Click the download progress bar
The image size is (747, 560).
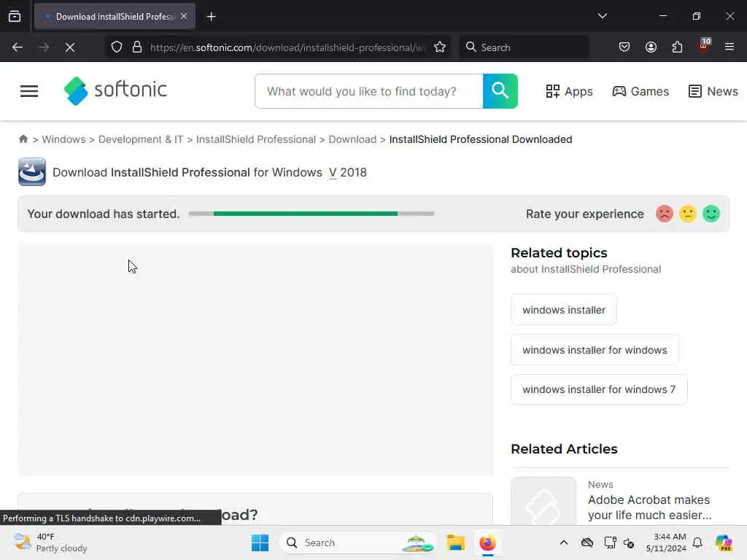(x=311, y=214)
